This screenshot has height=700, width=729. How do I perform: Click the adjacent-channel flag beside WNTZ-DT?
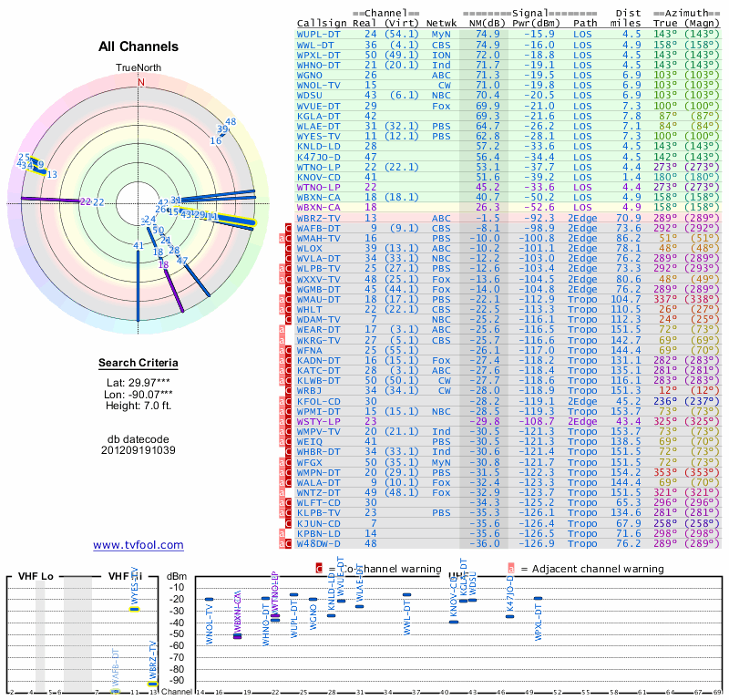click(282, 492)
